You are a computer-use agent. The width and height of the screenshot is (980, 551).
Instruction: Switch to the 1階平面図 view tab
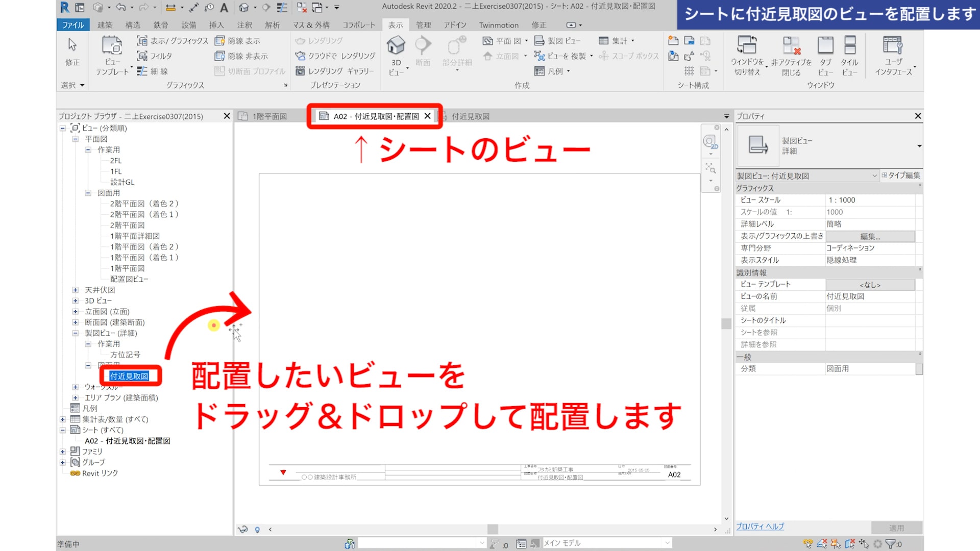[269, 117]
